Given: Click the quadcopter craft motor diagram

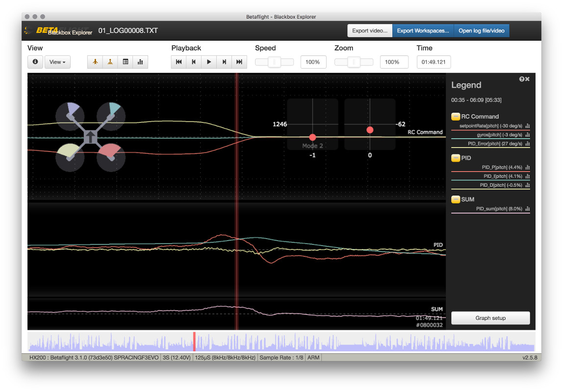Looking at the screenshot, I should point(90,137).
